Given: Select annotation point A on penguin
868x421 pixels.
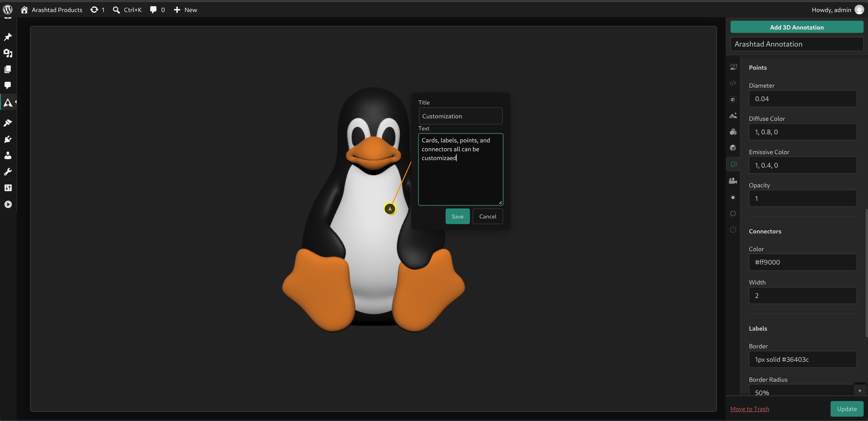Looking at the screenshot, I should (390, 209).
